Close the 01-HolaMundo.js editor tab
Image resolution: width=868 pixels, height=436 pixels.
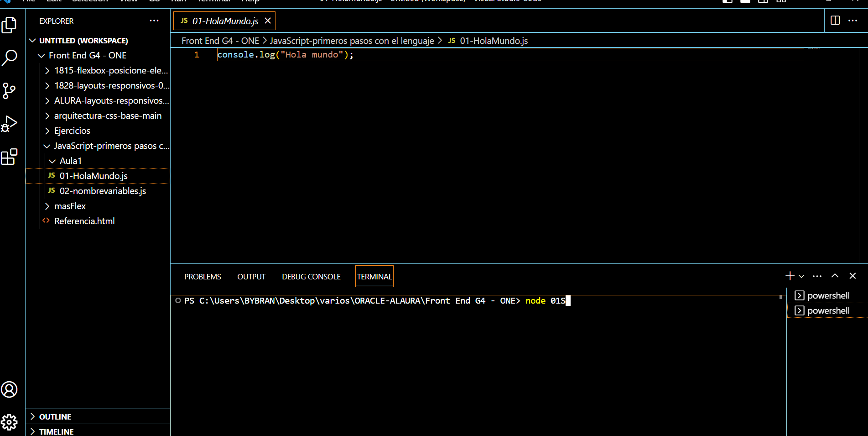point(268,21)
